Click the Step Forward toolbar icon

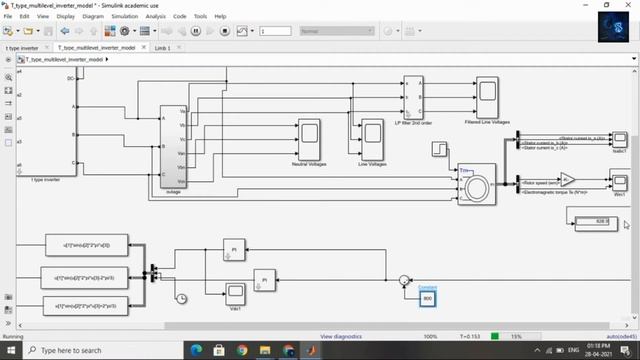pos(210,31)
